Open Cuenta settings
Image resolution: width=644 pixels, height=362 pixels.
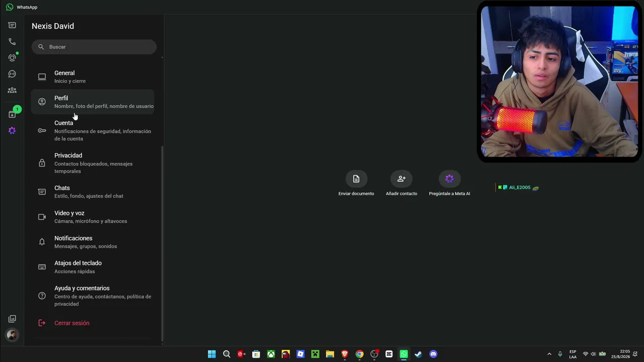coord(93,131)
